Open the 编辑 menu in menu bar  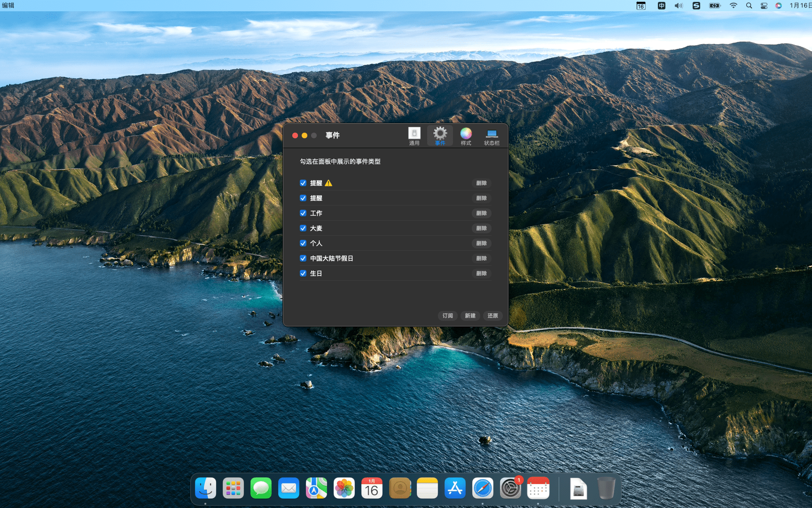coord(8,5)
